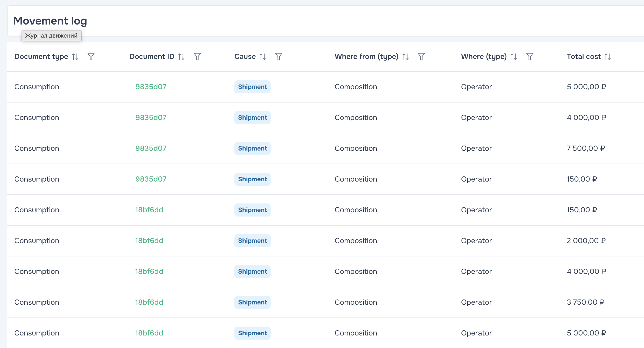This screenshot has width=644, height=348.
Task: Click Shipment badge in 3 750,00 ₽ row
Action: pos(252,302)
